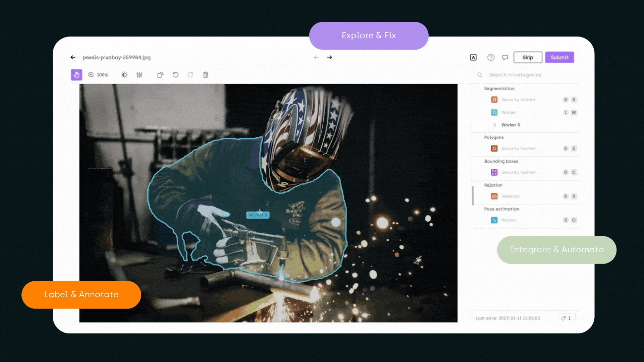Submit the annotation
Image resolution: width=644 pixels, height=362 pixels.
coord(559,57)
